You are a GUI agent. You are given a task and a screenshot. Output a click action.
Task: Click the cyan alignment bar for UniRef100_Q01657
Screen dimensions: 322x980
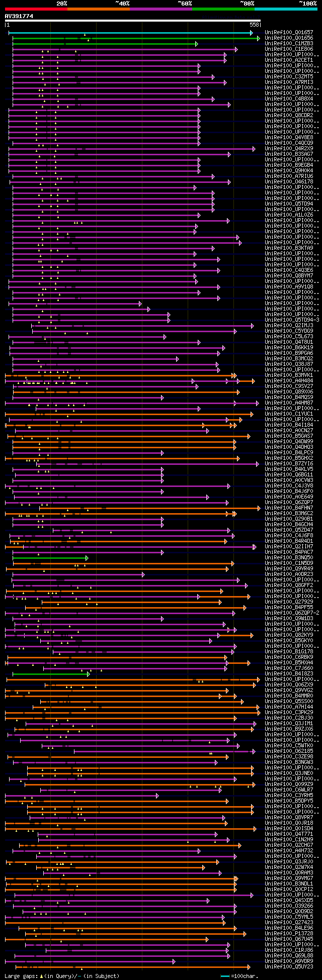pos(131,33)
